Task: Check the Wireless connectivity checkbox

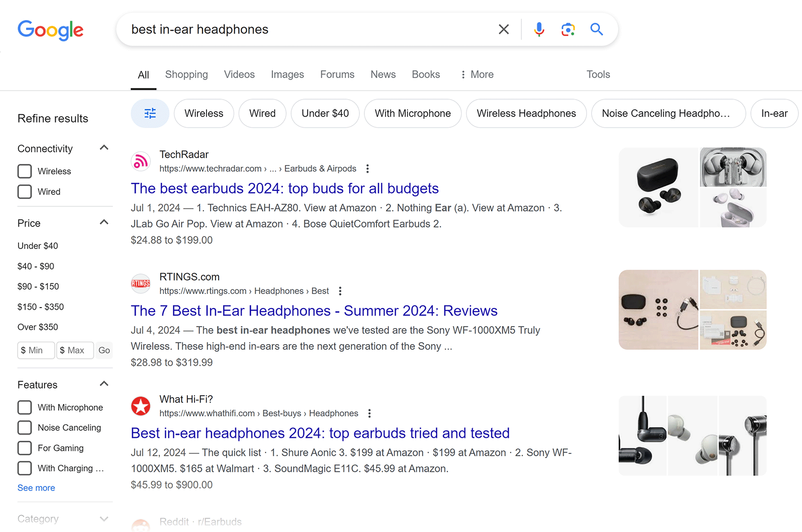Action: tap(24, 171)
